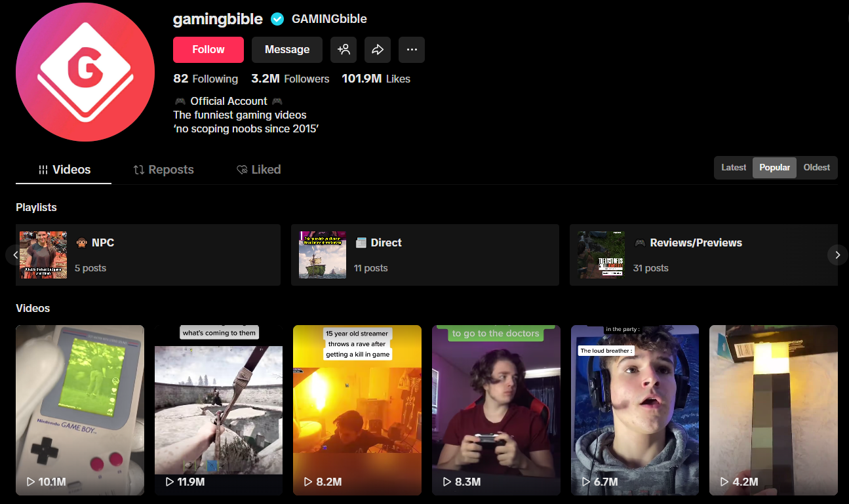The image size is (849, 504).
Task: Click the verified badge next to gamingbible
Action: (277, 19)
